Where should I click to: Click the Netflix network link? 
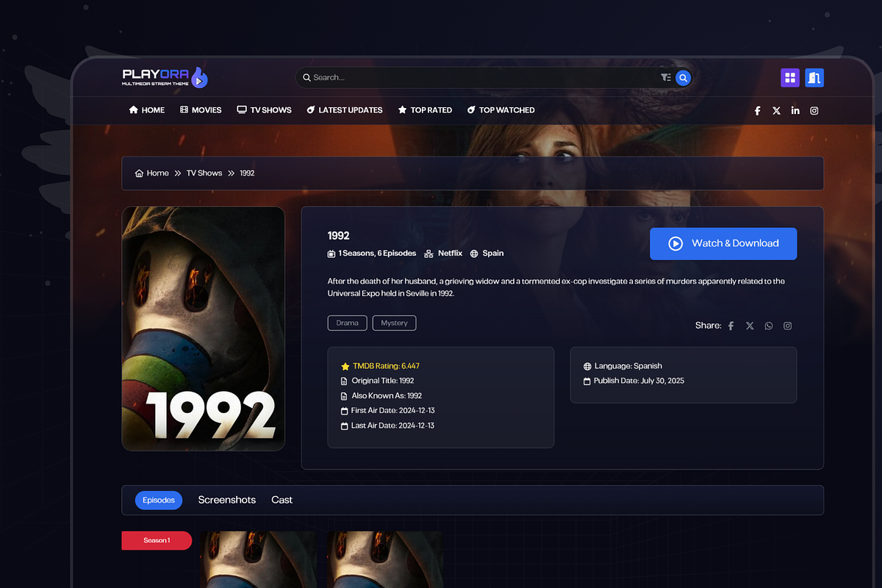[450, 254]
